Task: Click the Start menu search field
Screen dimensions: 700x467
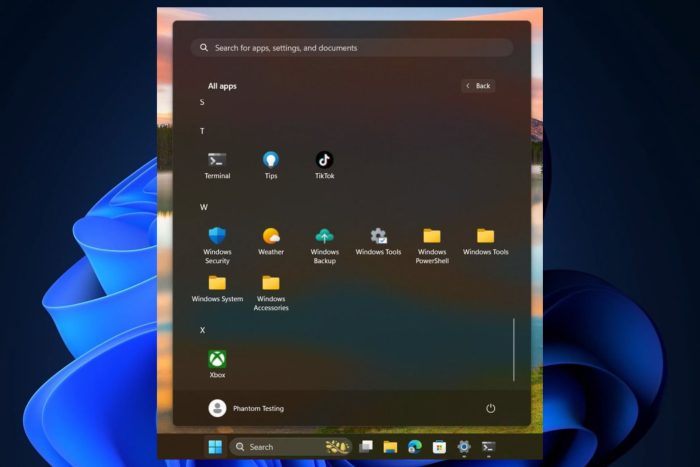Action: coord(352,48)
